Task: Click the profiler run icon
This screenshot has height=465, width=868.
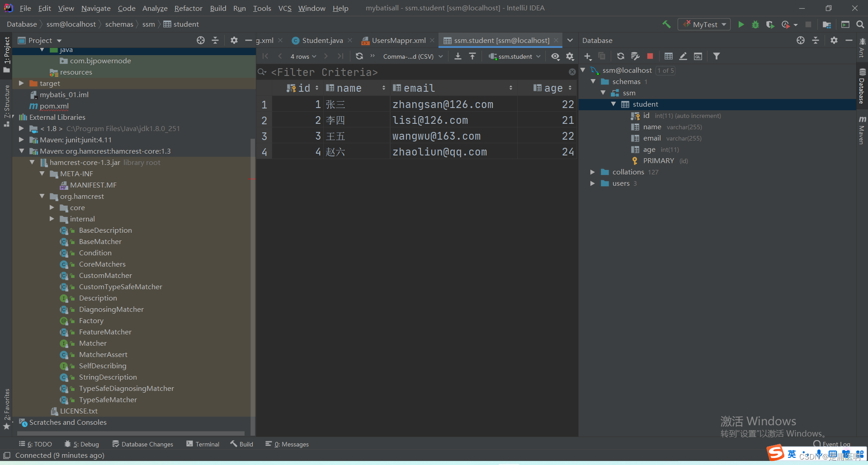Action: [786, 24]
